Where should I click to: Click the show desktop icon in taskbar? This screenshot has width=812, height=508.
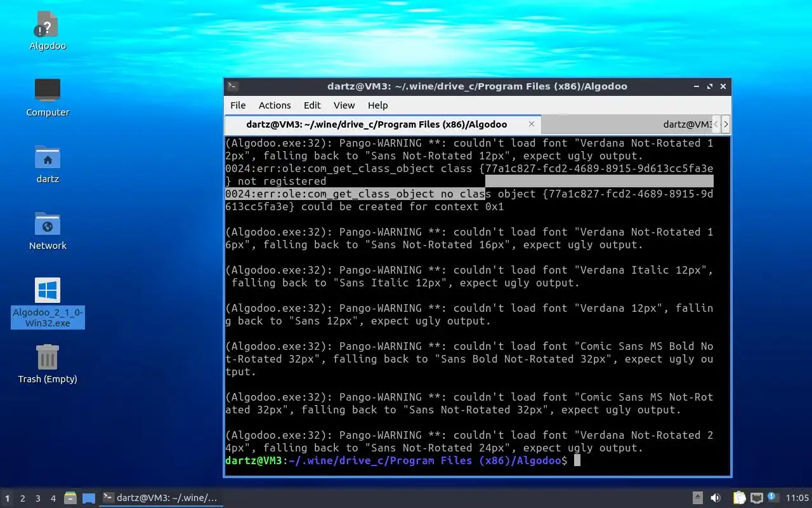pyautogui.click(x=89, y=498)
